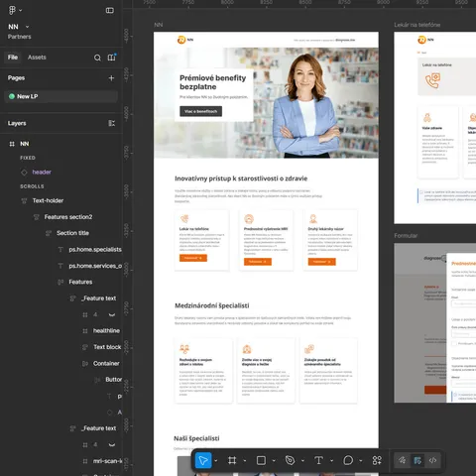Select the Rectangle shape tool
Viewport: 476px width, 476px height.
click(261, 460)
